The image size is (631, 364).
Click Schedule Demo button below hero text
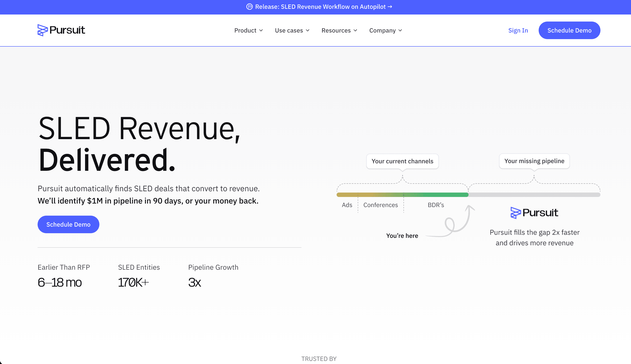pyautogui.click(x=68, y=224)
